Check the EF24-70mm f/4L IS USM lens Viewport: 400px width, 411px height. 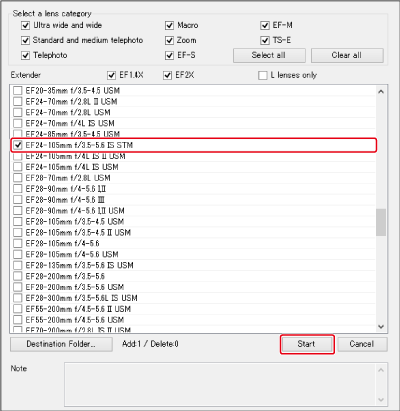(x=18, y=123)
